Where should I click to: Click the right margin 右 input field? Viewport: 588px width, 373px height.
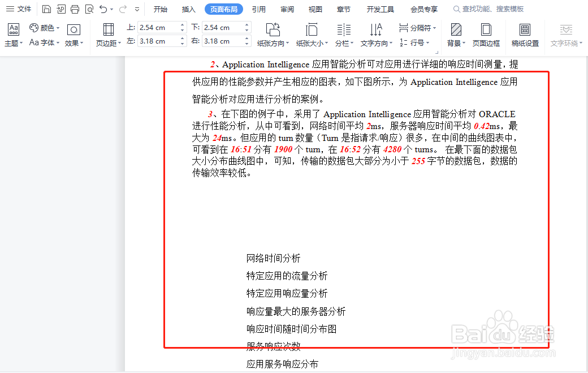(x=223, y=41)
